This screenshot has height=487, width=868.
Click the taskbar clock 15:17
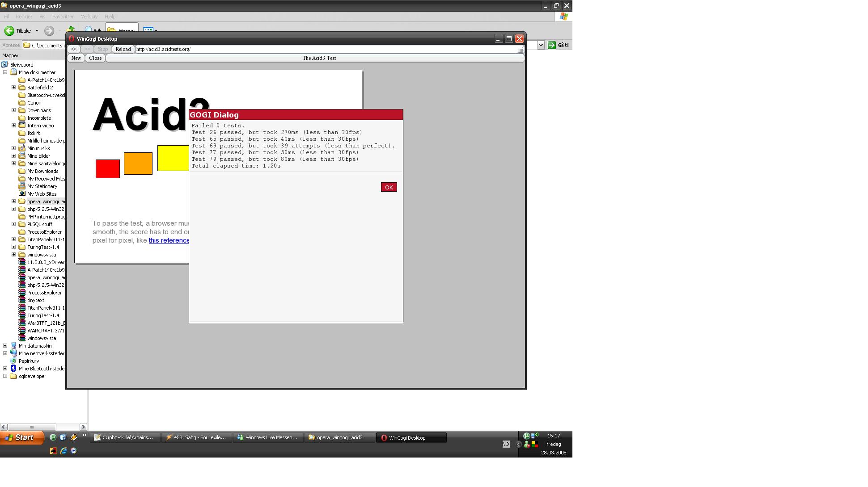554,436
